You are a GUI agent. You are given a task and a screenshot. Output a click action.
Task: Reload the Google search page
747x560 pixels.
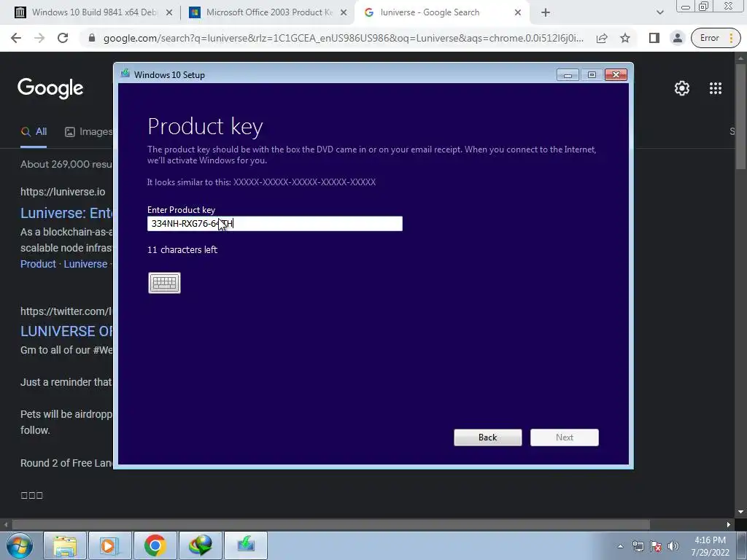coord(63,38)
